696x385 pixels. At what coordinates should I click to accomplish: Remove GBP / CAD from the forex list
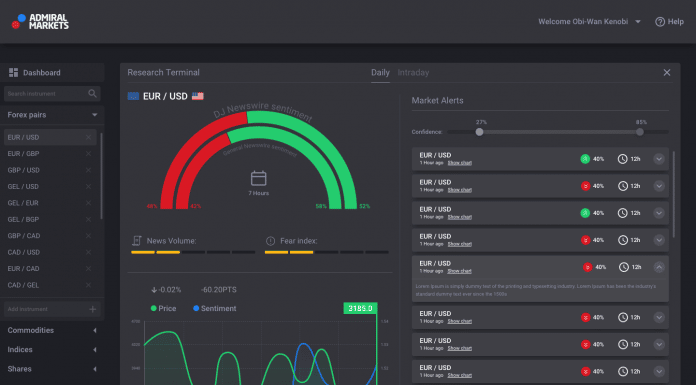click(x=88, y=236)
